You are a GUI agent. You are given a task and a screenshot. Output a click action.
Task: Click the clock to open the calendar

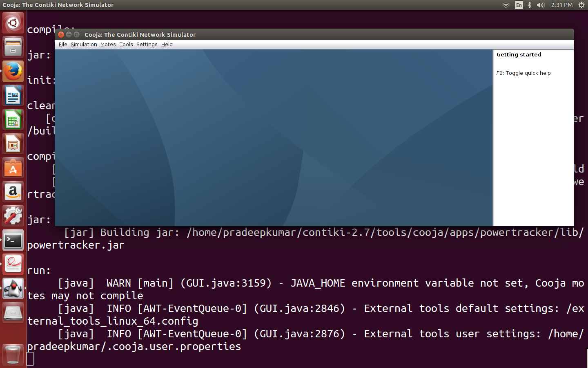click(x=561, y=5)
